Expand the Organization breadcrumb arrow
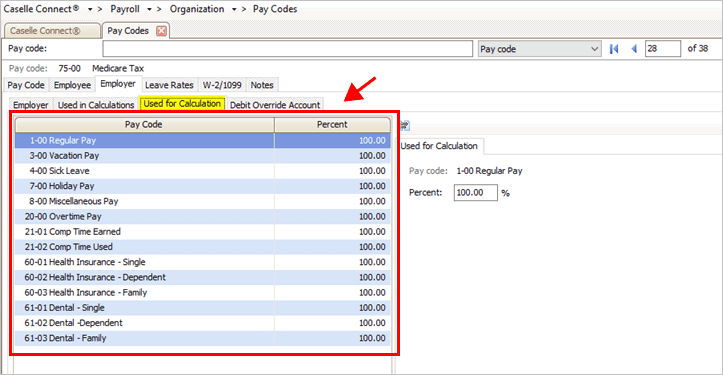 234,9
